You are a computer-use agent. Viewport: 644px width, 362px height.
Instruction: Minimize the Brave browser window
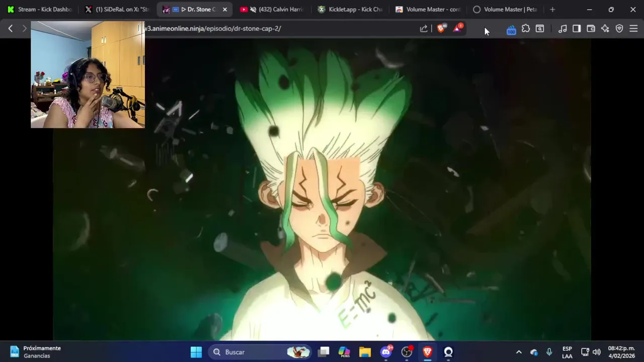(589, 10)
